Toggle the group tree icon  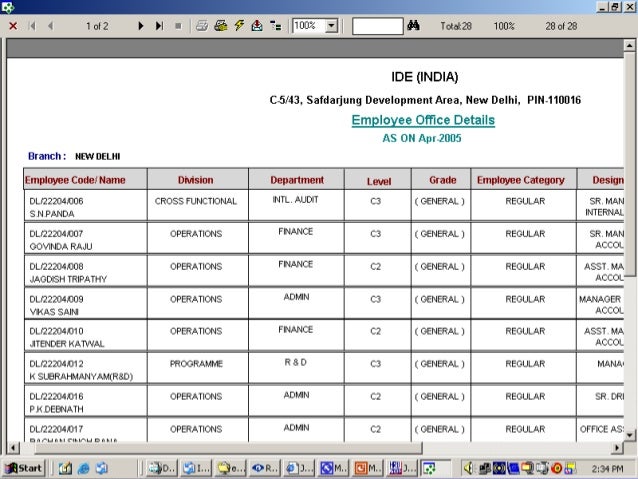click(x=276, y=26)
